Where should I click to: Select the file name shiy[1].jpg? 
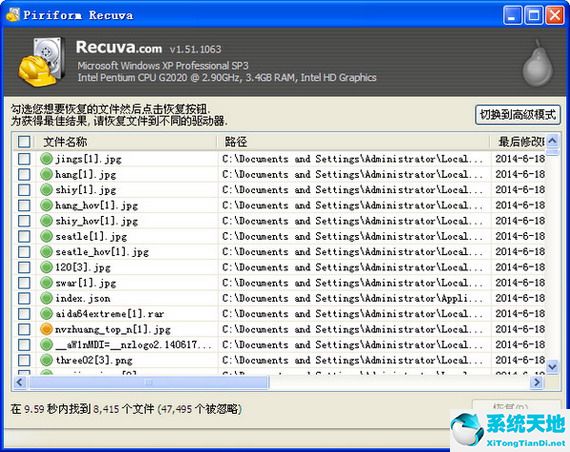(86, 190)
